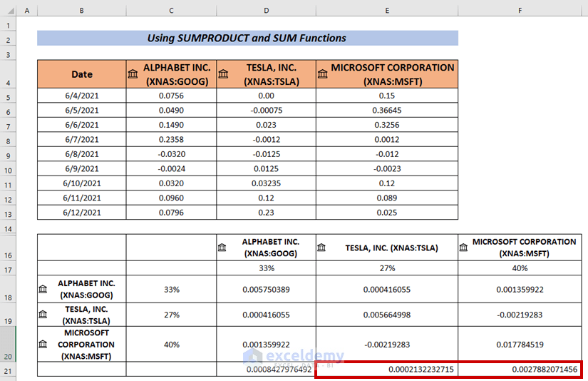Click cell with value -0.0320
Viewport: 588px width, 381px height.
[x=171, y=154]
